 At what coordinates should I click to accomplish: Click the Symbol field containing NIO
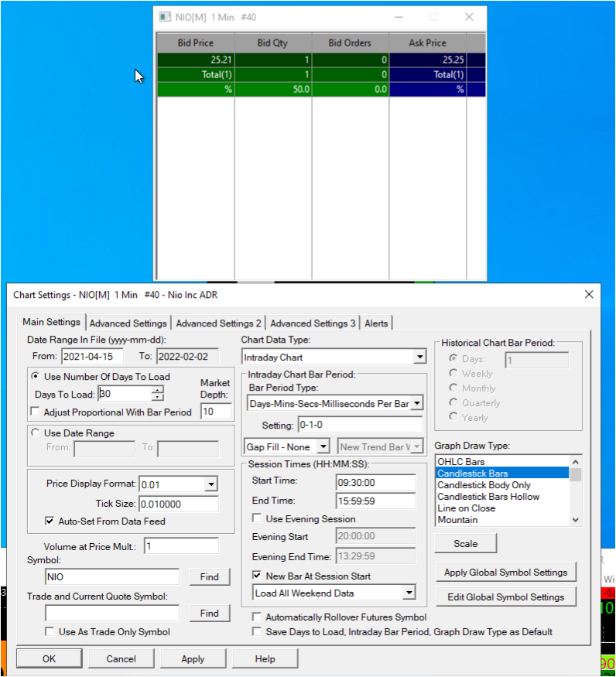pyautogui.click(x=112, y=577)
